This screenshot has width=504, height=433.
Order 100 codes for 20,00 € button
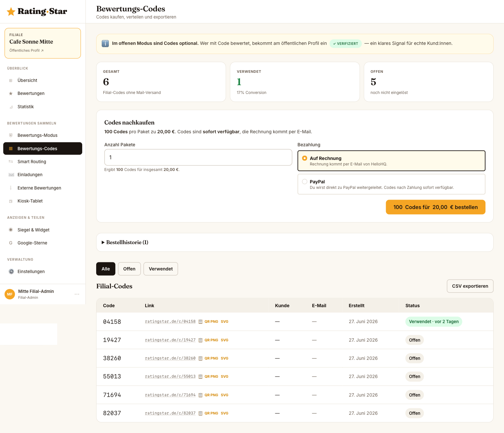tap(435, 207)
